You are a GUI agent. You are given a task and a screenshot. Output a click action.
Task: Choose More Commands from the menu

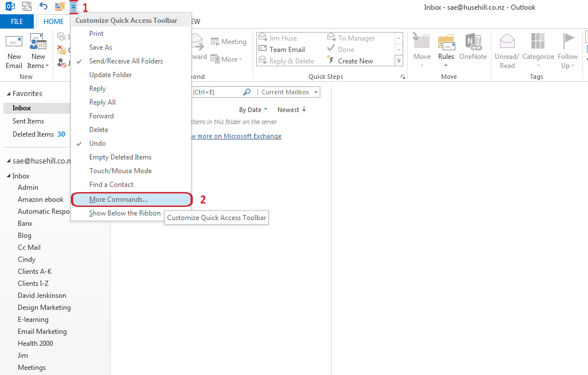(x=120, y=199)
